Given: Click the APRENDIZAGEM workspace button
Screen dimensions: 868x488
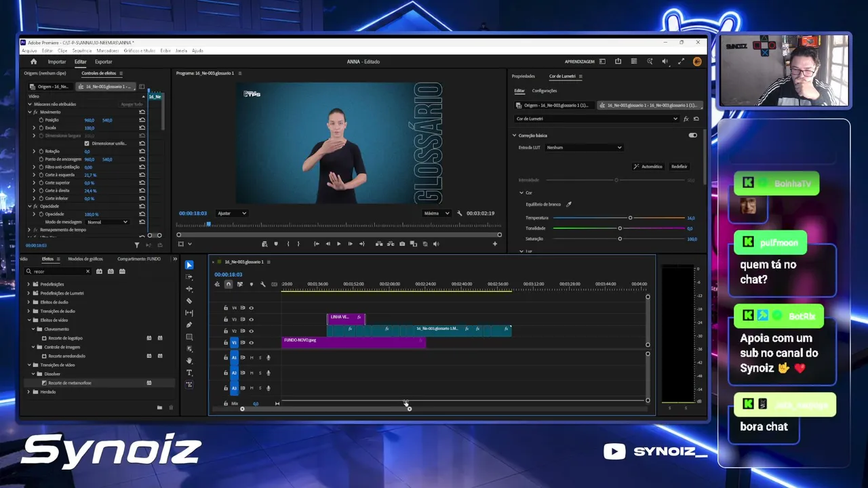Looking at the screenshot, I should 580,62.
